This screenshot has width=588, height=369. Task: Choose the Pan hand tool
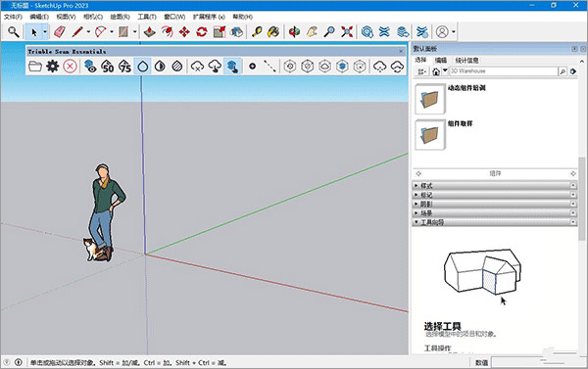(312, 32)
